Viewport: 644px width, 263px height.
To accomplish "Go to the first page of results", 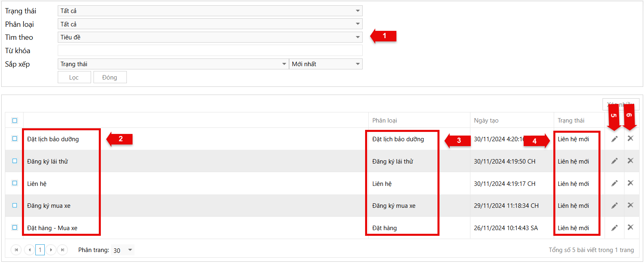I will coord(16,250).
